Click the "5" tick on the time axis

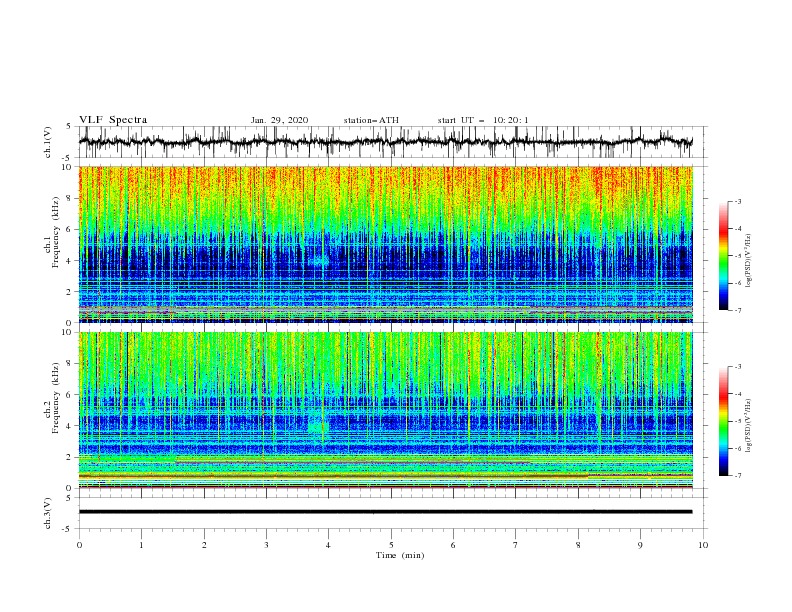pyautogui.click(x=391, y=545)
